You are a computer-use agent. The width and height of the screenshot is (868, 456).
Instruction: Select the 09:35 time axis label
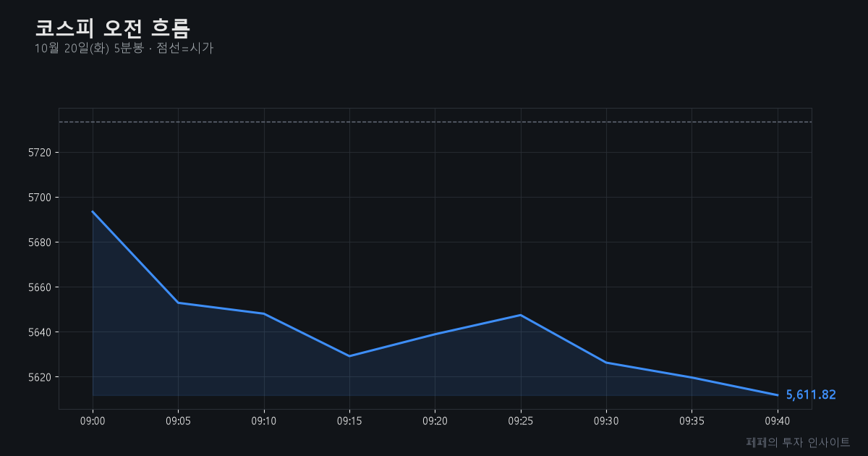692,421
